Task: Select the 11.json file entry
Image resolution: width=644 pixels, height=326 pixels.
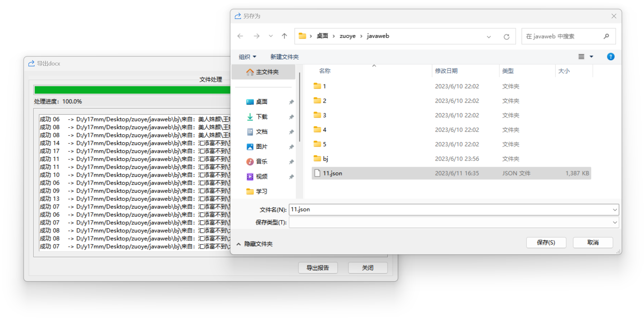Action: click(451, 173)
